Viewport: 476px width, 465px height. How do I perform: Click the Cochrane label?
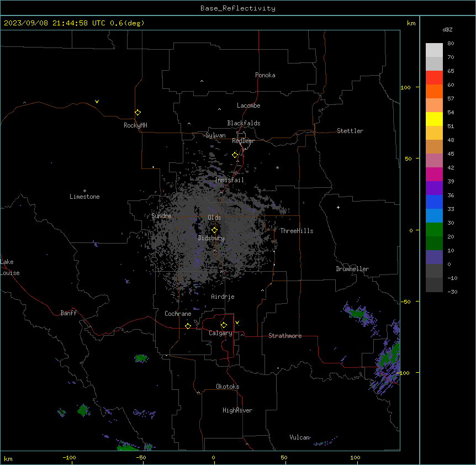coord(178,314)
